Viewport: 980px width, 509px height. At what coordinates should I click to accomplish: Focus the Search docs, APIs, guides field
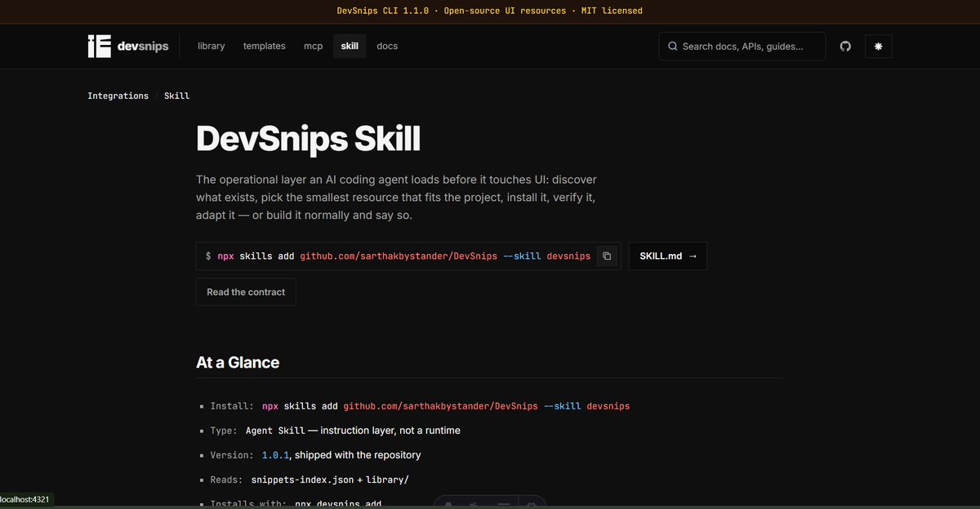(x=742, y=47)
